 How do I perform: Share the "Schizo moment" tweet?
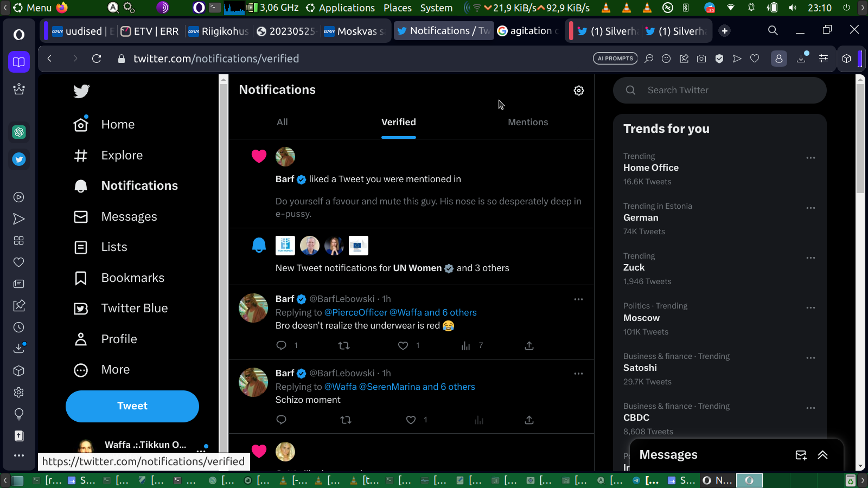tap(529, 420)
